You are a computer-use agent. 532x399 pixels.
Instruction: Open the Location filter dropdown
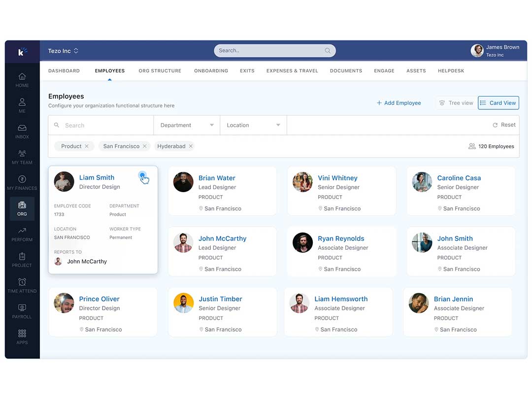254,125
